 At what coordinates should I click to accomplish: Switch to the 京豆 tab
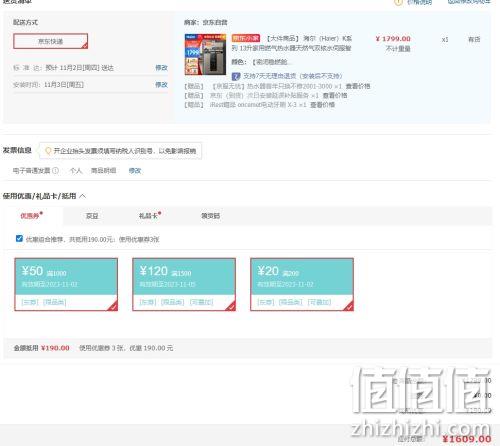(x=92, y=216)
